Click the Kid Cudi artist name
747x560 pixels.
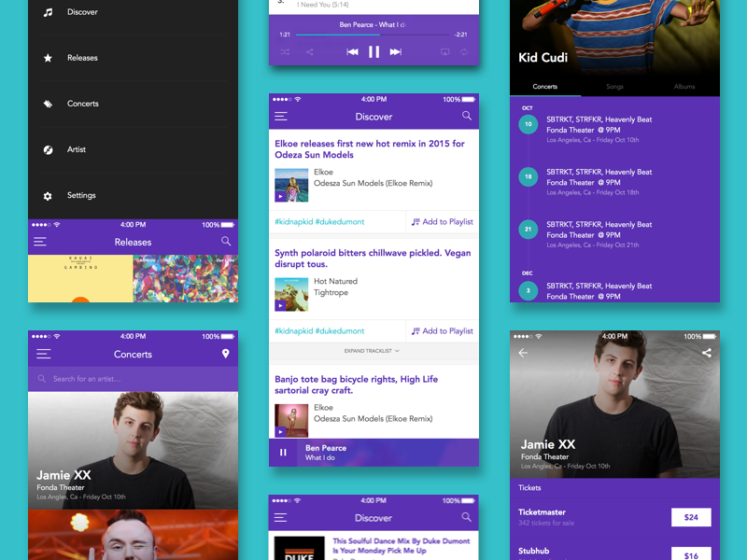click(543, 58)
